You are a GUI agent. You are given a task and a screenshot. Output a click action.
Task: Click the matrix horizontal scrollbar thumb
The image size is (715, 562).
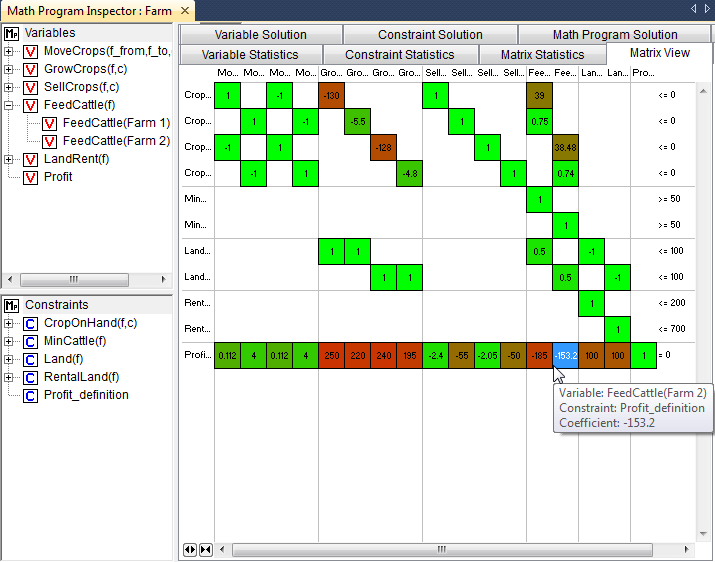[x=442, y=550]
